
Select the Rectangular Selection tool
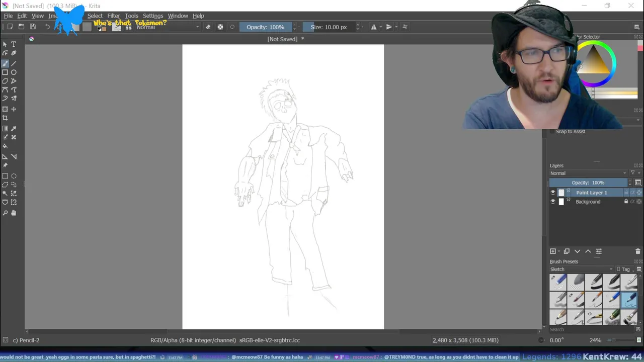pyautogui.click(x=5, y=176)
